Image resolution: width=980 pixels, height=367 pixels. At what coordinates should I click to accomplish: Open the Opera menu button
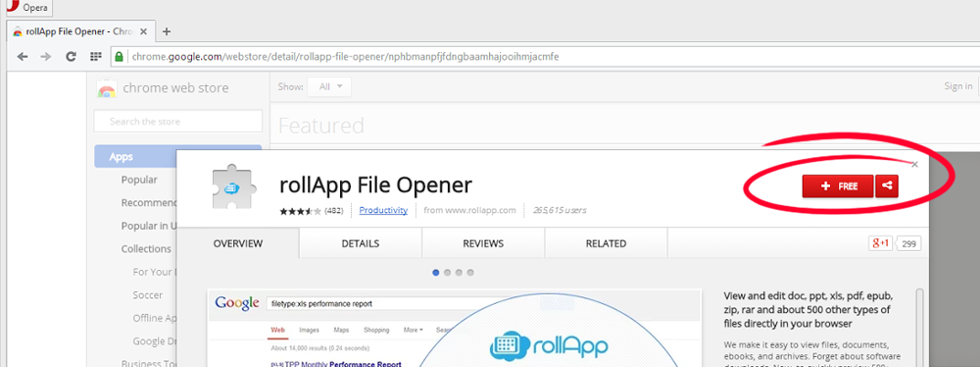(x=26, y=8)
